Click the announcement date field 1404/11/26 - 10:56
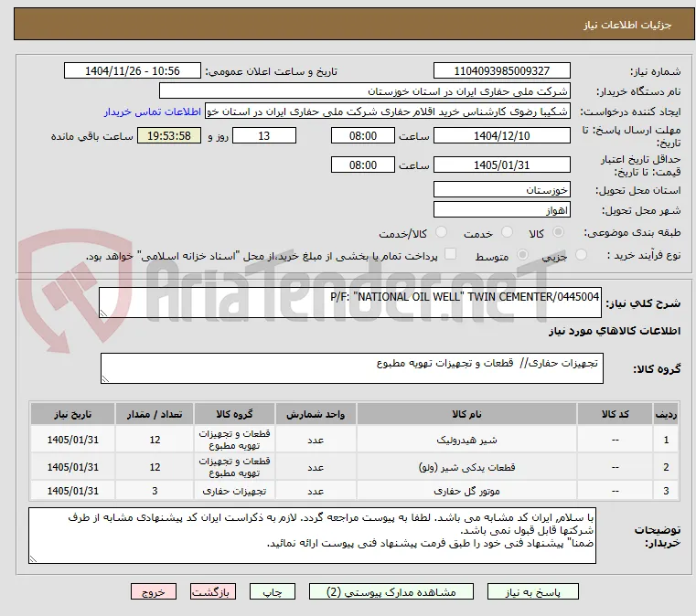The image size is (696, 616). point(133,71)
